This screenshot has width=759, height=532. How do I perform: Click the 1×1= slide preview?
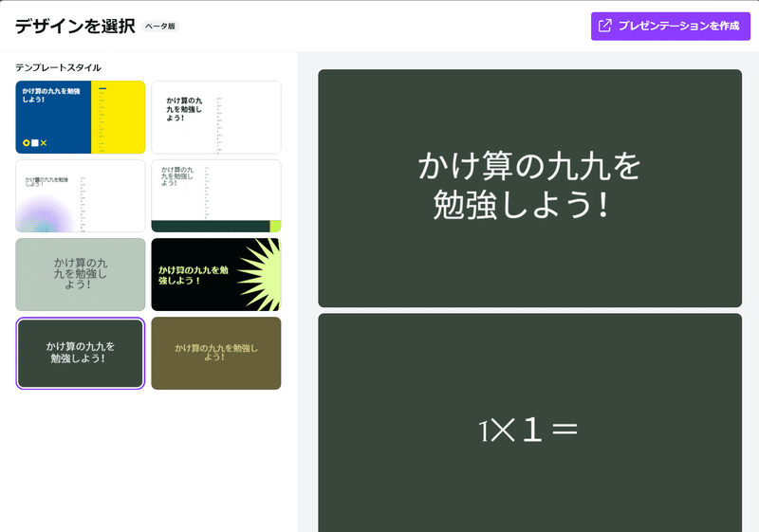[x=529, y=423]
